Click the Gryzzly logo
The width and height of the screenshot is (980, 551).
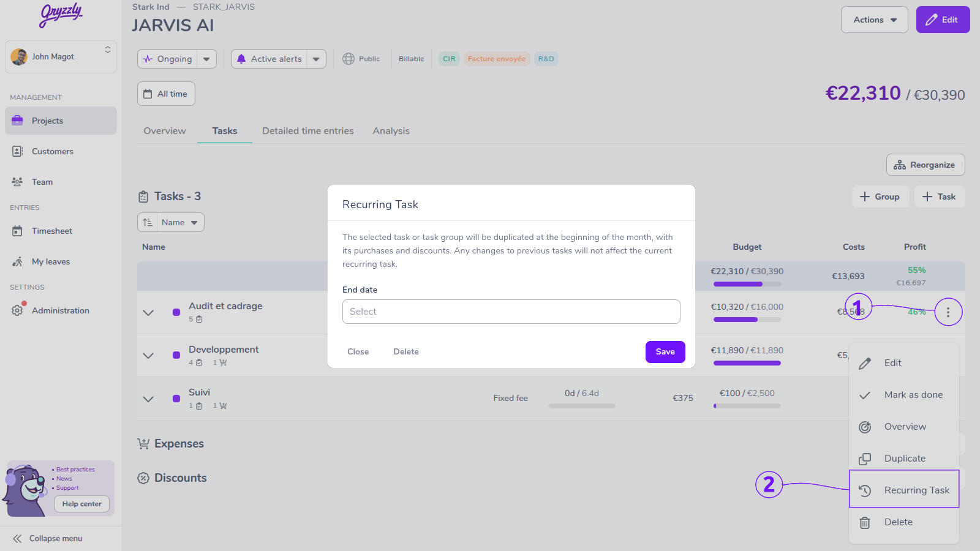[x=61, y=15]
